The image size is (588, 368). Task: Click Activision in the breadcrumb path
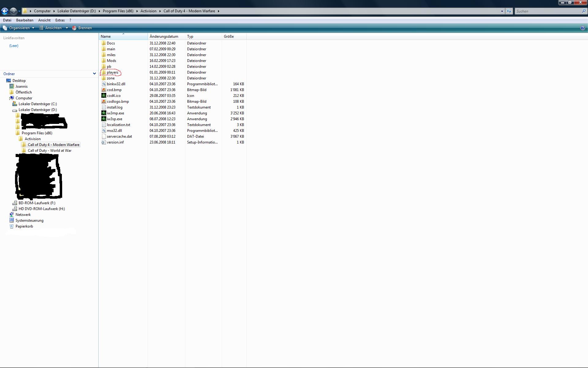tap(148, 11)
